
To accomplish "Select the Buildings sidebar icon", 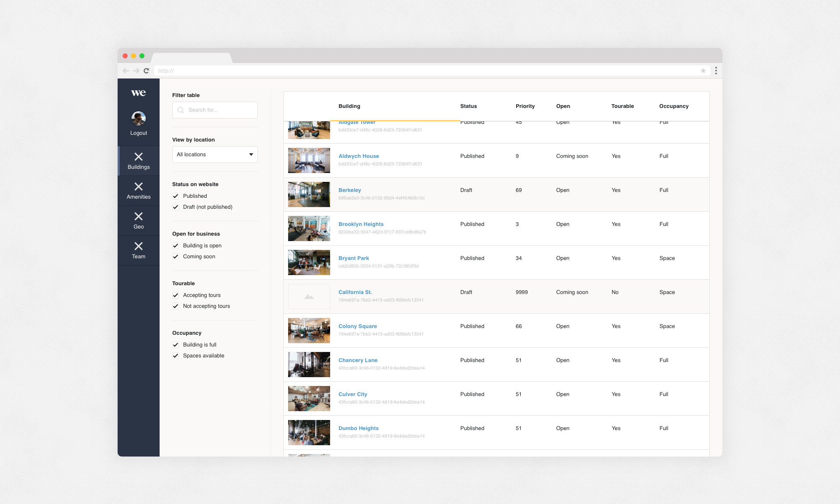I will click(139, 160).
